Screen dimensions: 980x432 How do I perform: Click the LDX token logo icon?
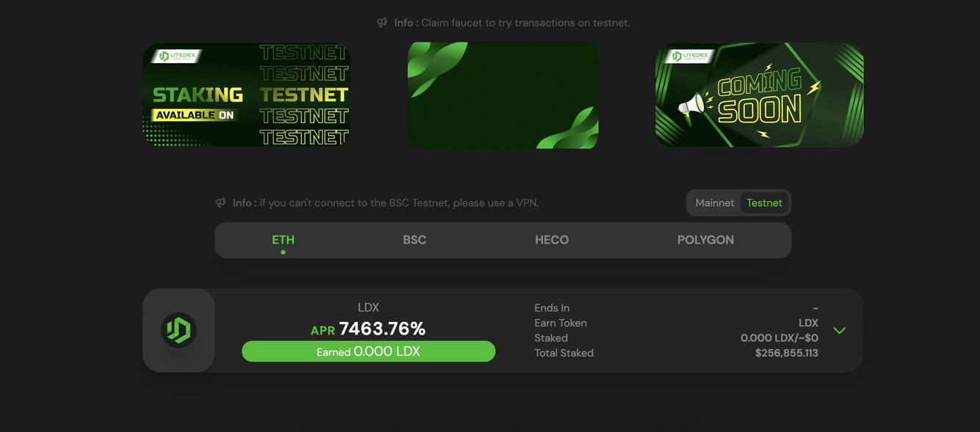click(178, 330)
